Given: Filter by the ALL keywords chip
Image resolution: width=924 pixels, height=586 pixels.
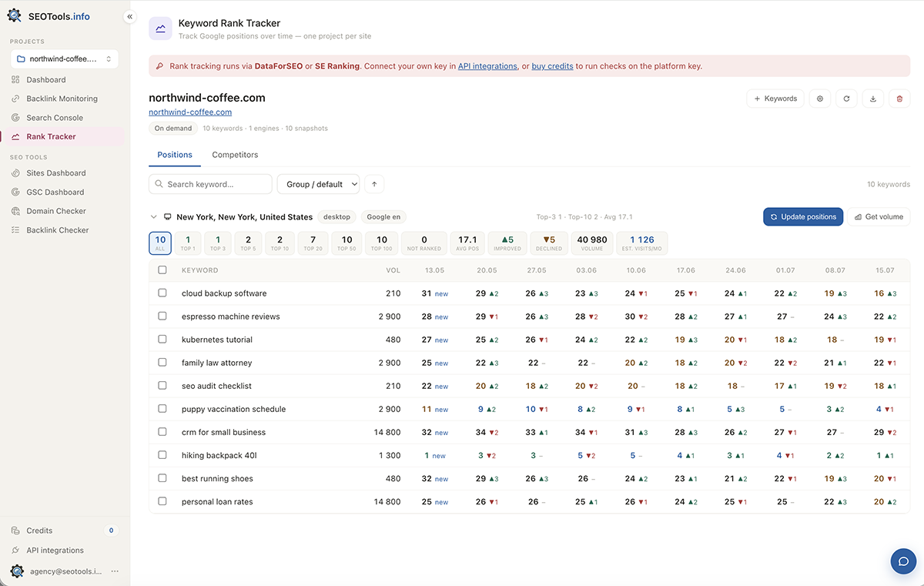Looking at the screenshot, I should tap(160, 243).
